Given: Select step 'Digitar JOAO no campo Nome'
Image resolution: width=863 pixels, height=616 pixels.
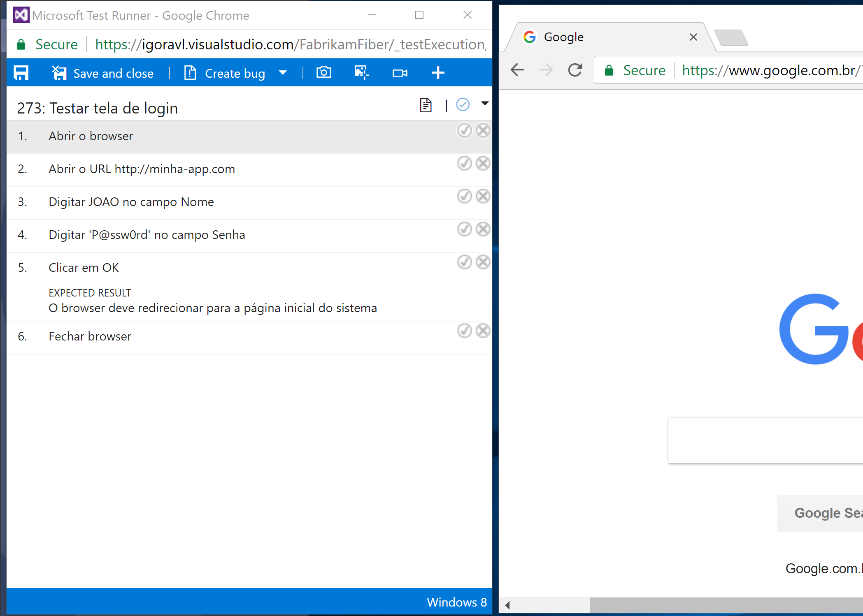Looking at the screenshot, I should [x=131, y=202].
